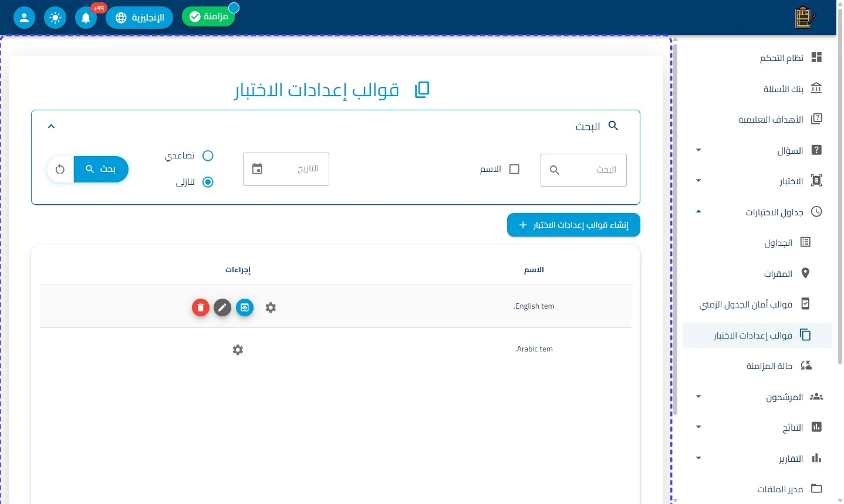
Task: Click settings gear on English tem. row
Action: 271,307
